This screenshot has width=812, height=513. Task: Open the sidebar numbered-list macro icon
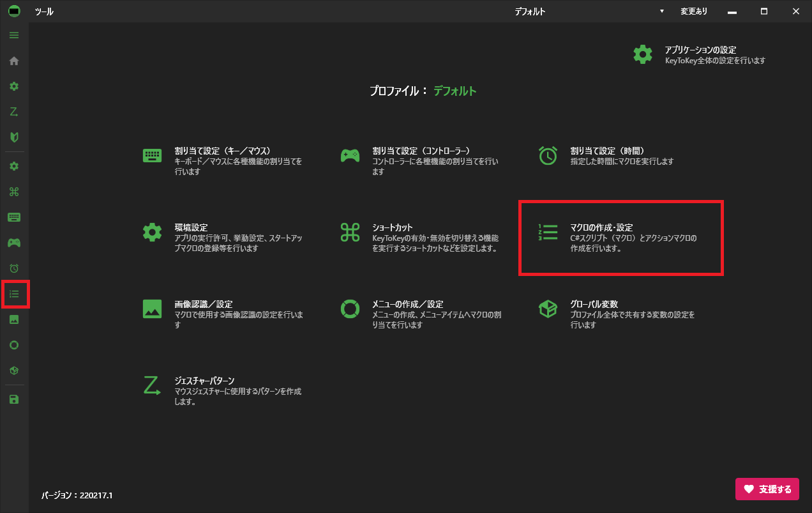tap(14, 294)
